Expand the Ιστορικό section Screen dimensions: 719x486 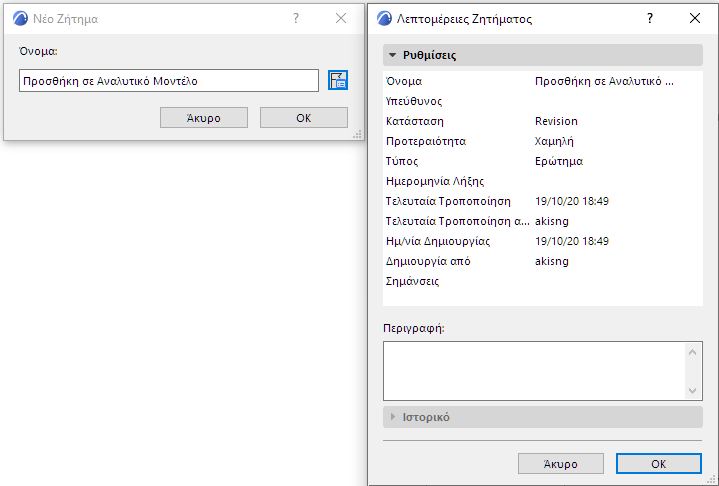pyautogui.click(x=542, y=417)
